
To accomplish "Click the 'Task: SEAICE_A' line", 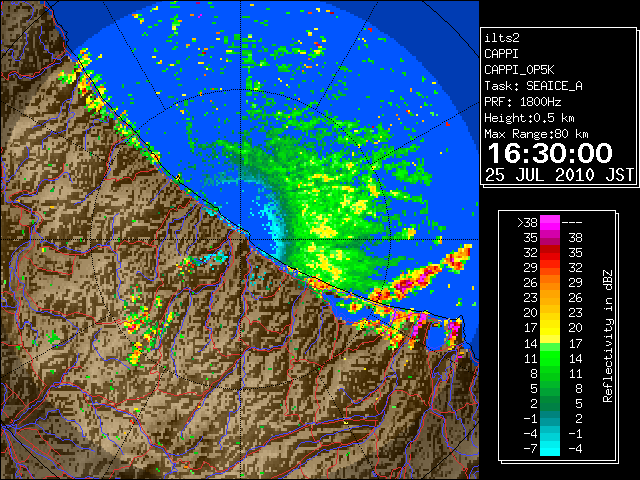I will [x=533, y=86].
